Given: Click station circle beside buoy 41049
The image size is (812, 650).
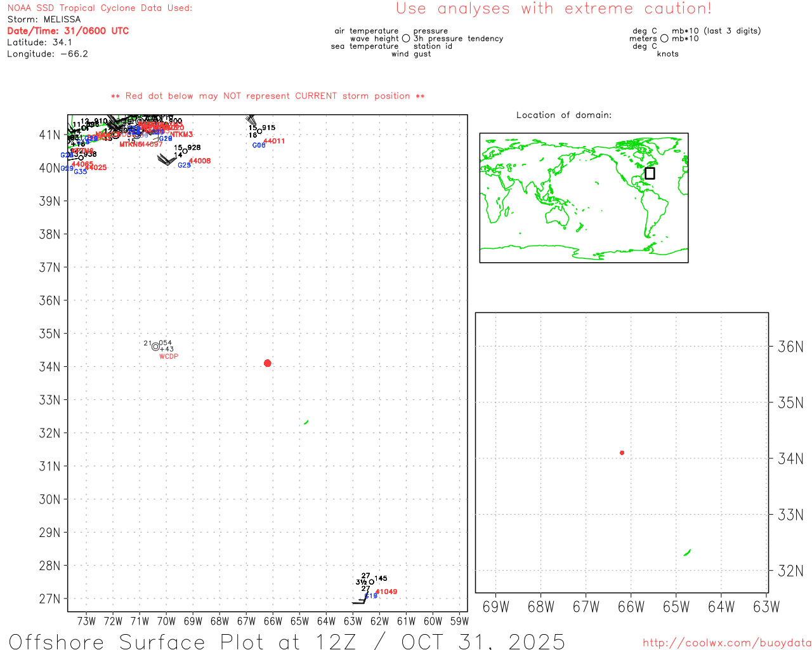Looking at the screenshot, I should [x=372, y=582].
